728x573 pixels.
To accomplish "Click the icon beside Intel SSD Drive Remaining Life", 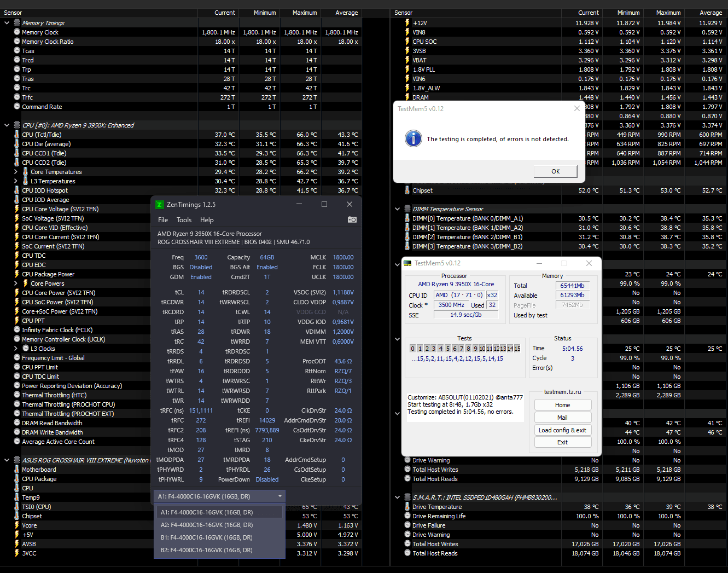I will (x=407, y=516).
